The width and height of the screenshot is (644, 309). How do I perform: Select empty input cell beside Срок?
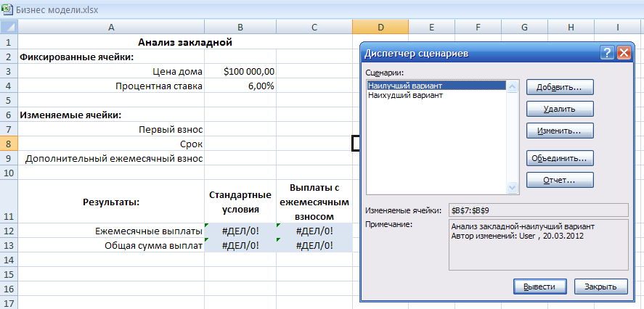(240, 144)
